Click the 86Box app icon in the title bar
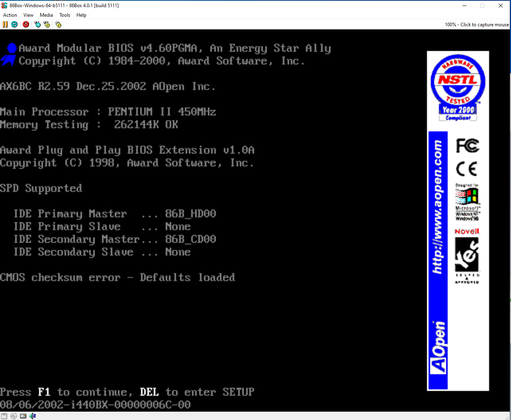The width and height of the screenshot is (511, 420). coord(4,6)
